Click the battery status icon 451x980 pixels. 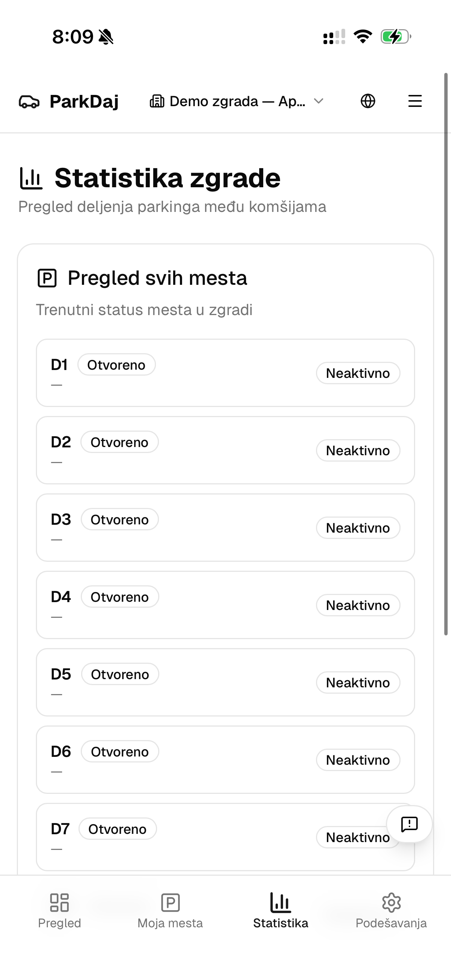(x=396, y=37)
